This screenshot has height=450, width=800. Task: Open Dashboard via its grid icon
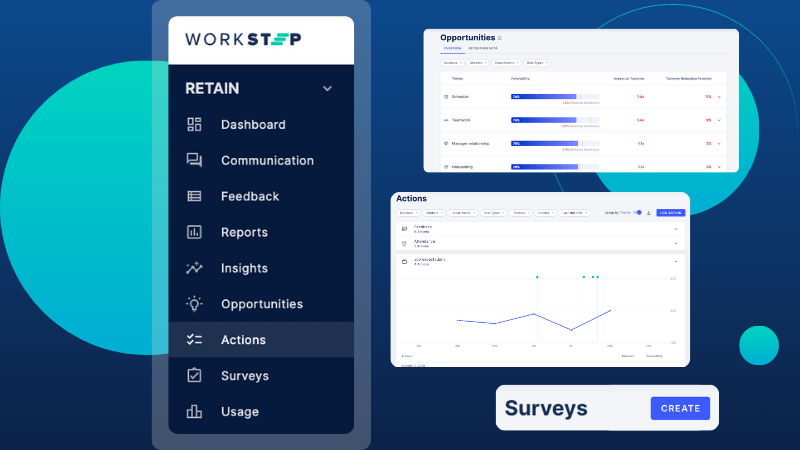pos(194,124)
